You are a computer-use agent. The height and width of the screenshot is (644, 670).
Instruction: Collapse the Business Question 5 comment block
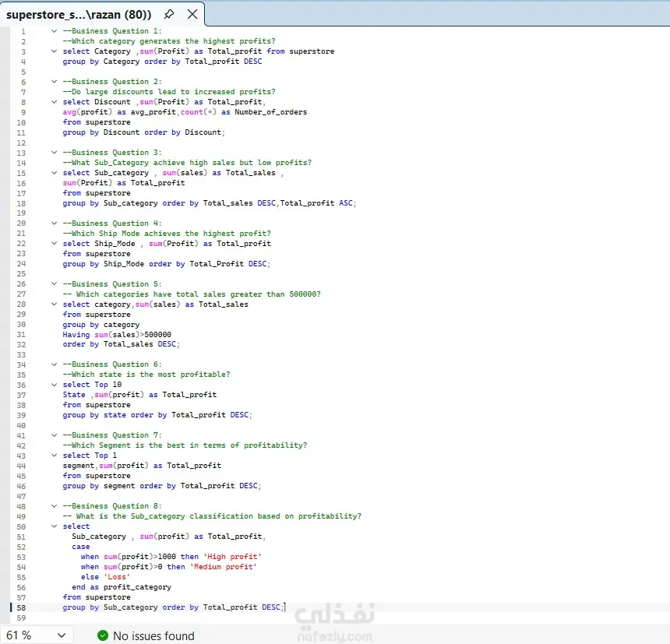[55, 284]
